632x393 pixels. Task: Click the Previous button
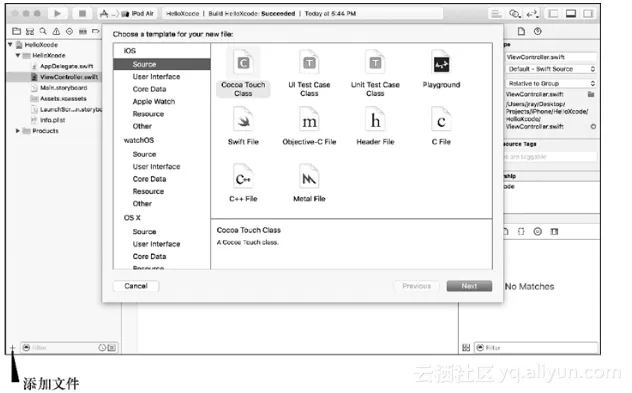(x=416, y=286)
